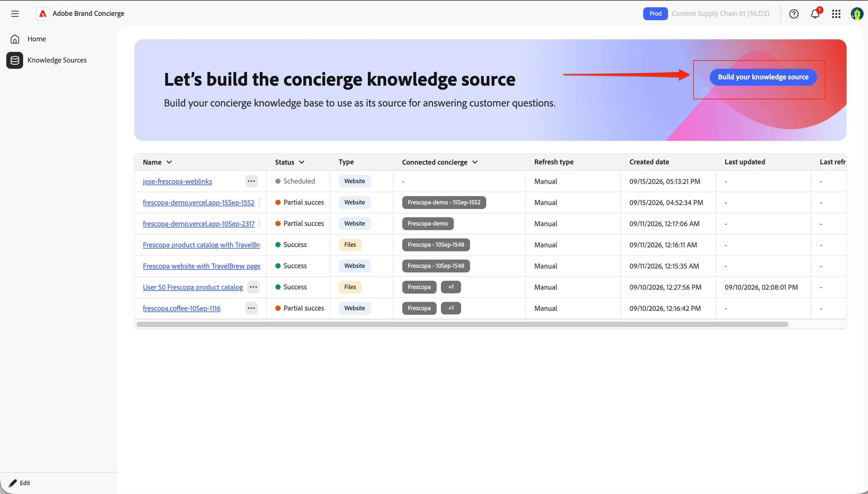Click the Adobe logo icon
868x494 pixels.
[x=43, y=14]
